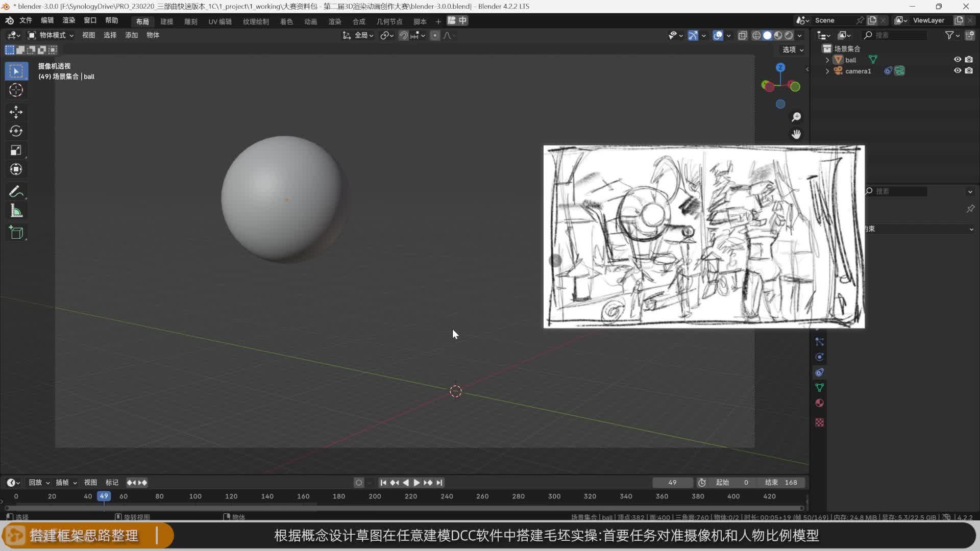Image resolution: width=980 pixels, height=551 pixels.
Task: Open the outliner filter dropdown
Action: coord(952,35)
